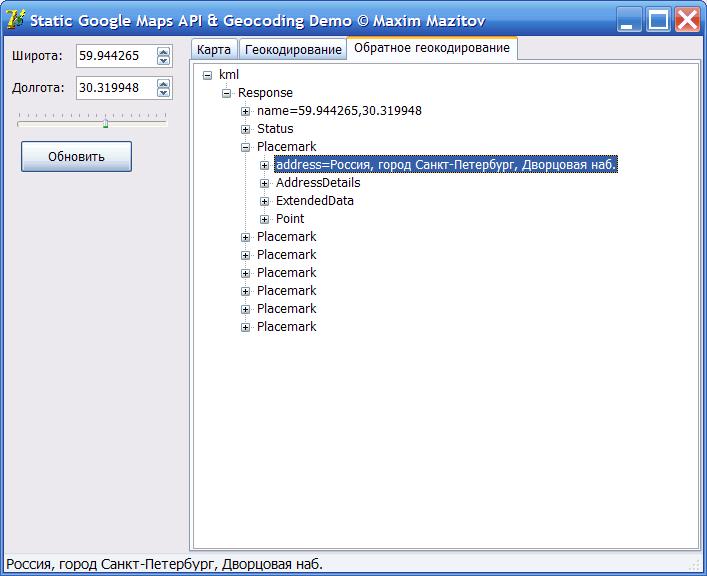Viewport: 707px width, 576px height.
Task: Minimize the application window
Action: 629,20
